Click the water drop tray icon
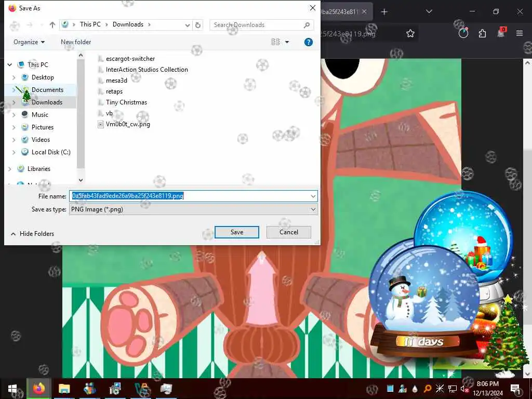Viewport: 532px width, 399px height. [x=415, y=389]
